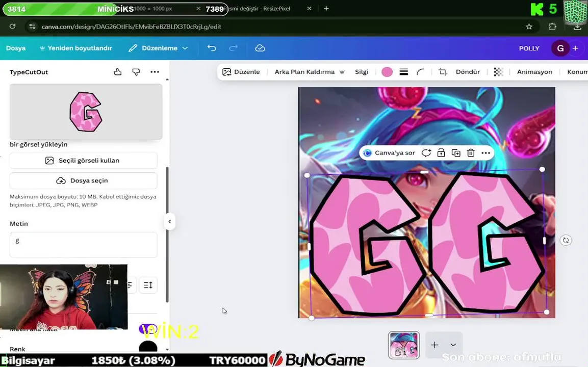Click the browser address bar URL
The width and height of the screenshot is (588, 367).
(131, 27)
